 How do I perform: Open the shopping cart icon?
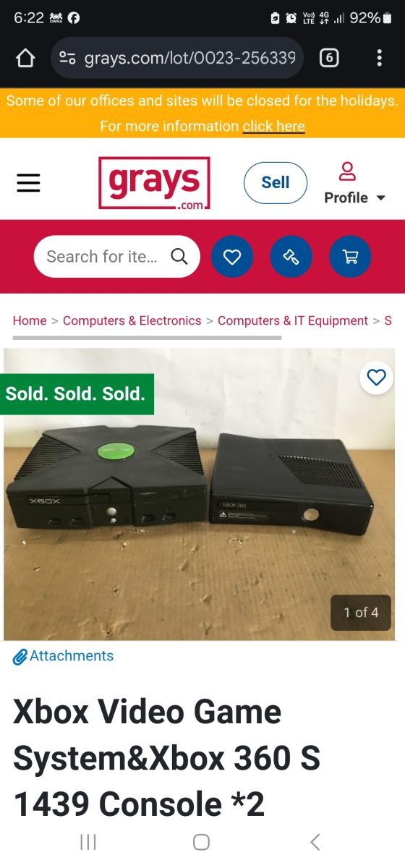(x=350, y=256)
